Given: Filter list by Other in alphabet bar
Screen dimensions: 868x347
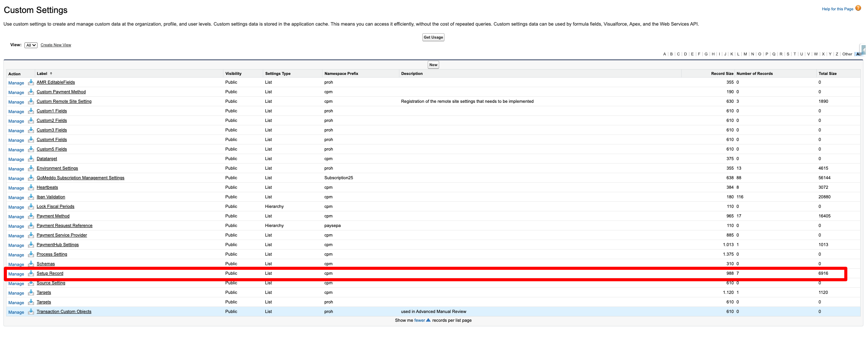Looking at the screenshot, I should 847,54.
